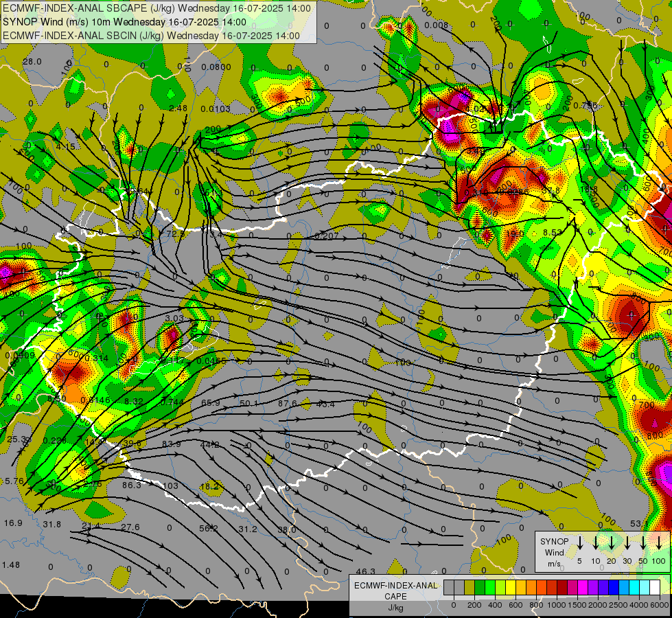Click the 100 m/s wind arrow in legend

click(x=659, y=542)
